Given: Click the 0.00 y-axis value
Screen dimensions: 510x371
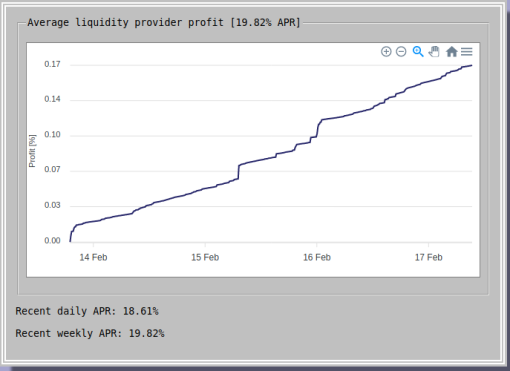Looking at the screenshot, I should [52, 241].
